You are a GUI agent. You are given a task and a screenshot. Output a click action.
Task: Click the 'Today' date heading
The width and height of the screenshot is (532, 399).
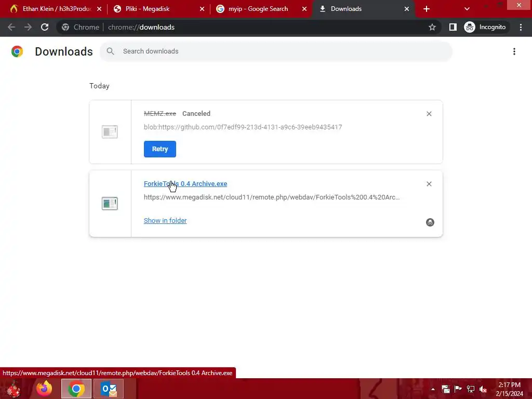coord(99,86)
